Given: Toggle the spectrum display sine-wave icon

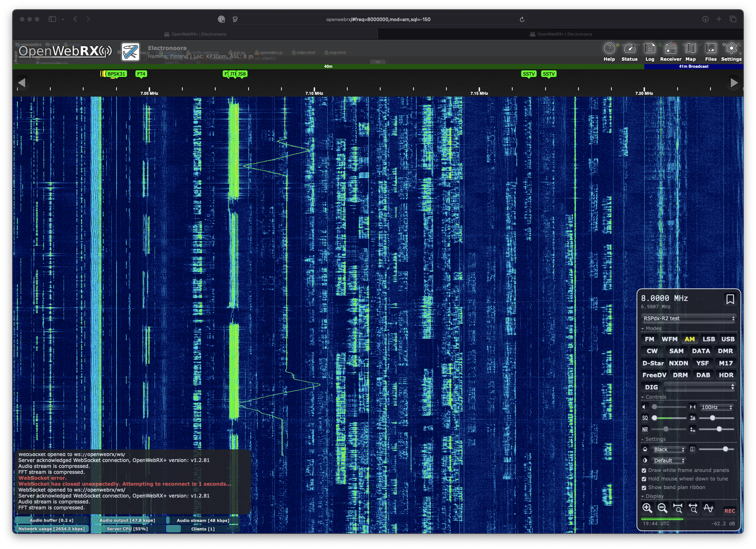Looking at the screenshot, I should tap(708, 508).
